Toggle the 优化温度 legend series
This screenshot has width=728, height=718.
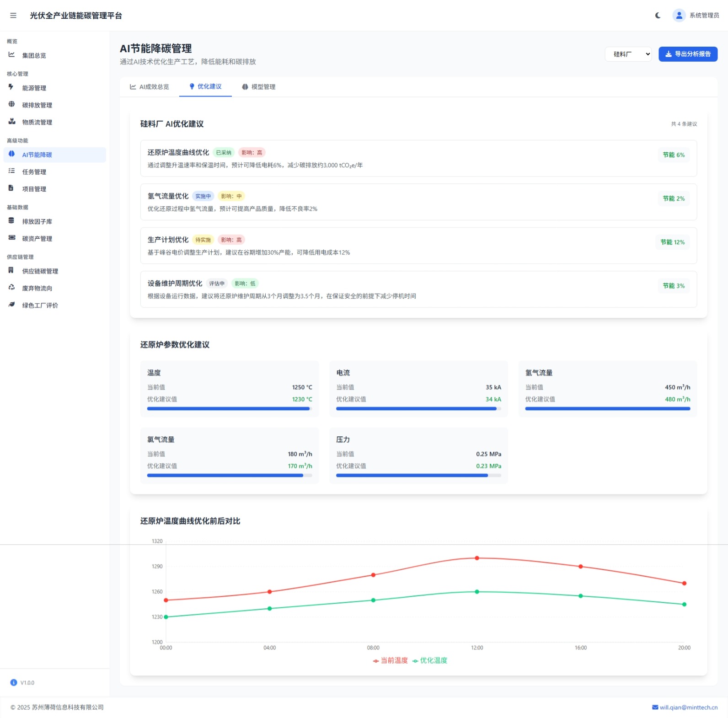click(x=430, y=660)
